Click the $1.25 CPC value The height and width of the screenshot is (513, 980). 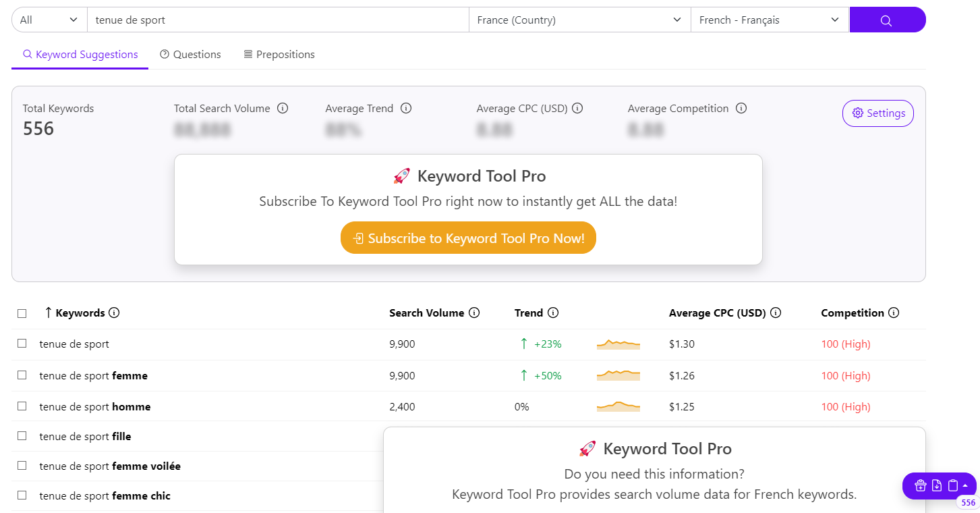[682, 407]
